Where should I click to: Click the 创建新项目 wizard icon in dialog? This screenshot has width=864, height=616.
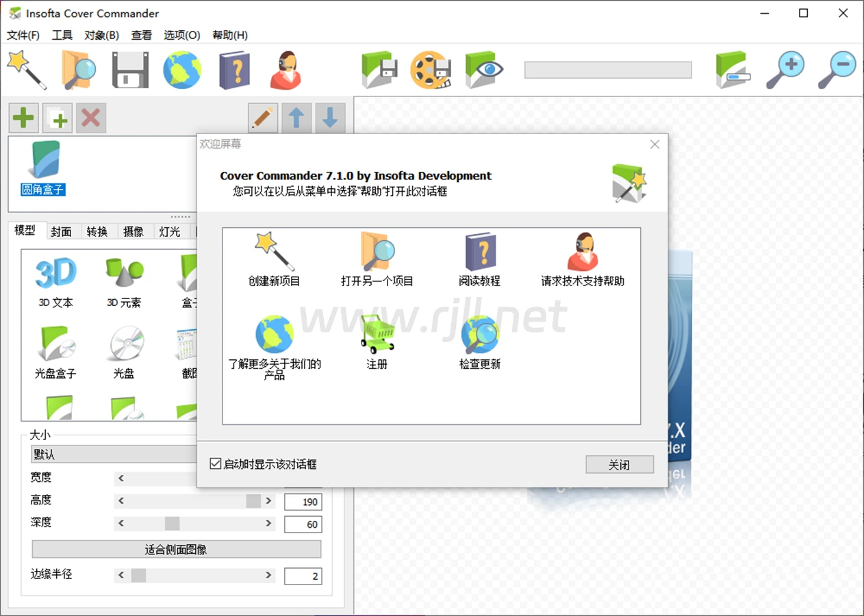click(x=274, y=251)
